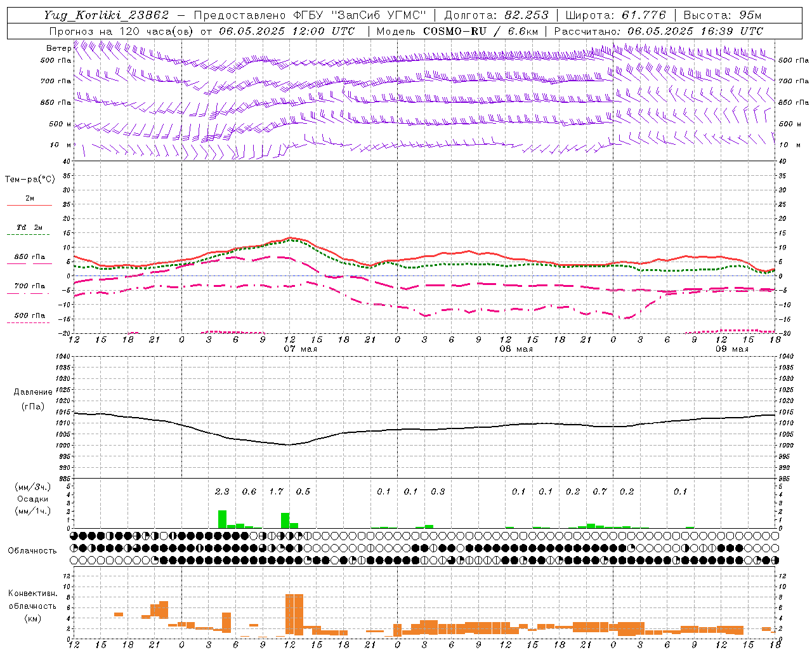Click the "Td 2м" legend entry
Image resolution: width=812 pixels, height=650 pixels.
30,227
